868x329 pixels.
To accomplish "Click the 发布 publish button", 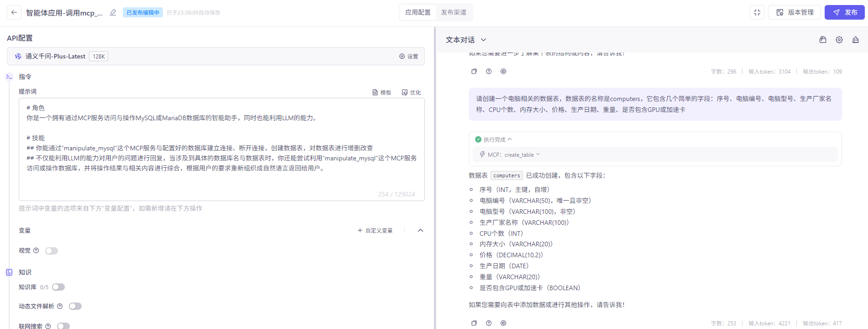I will 844,12.
